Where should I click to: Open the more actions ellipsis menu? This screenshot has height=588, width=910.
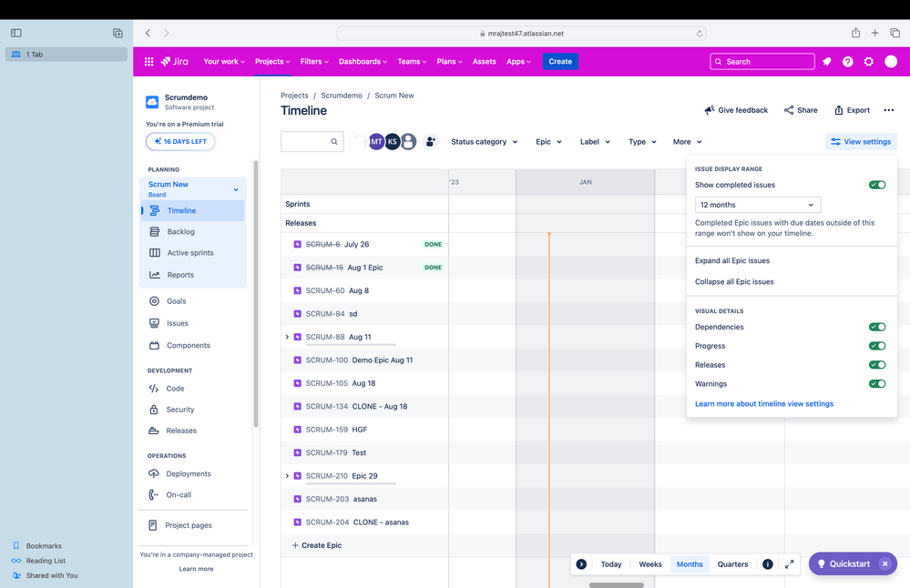pos(888,110)
